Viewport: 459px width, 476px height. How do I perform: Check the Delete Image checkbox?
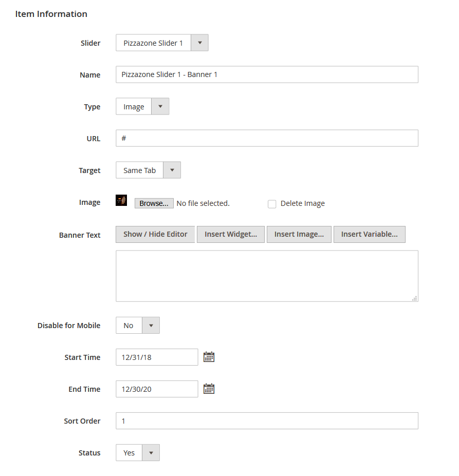272,204
